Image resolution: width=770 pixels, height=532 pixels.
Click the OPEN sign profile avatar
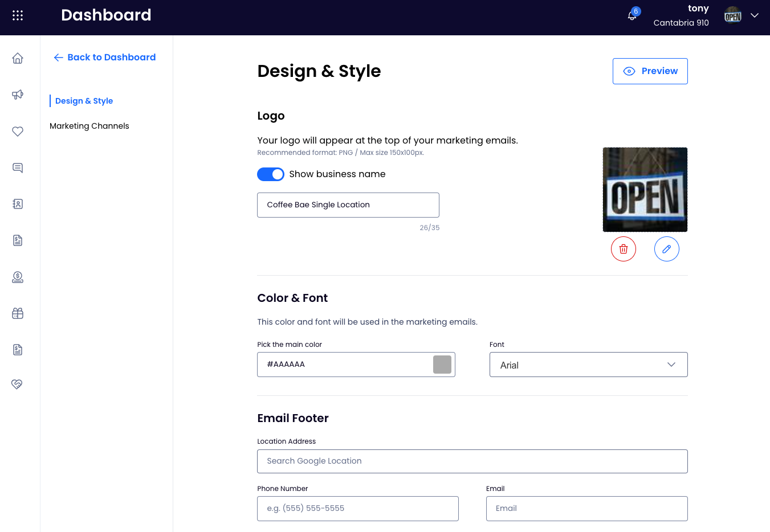[x=733, y=15]
